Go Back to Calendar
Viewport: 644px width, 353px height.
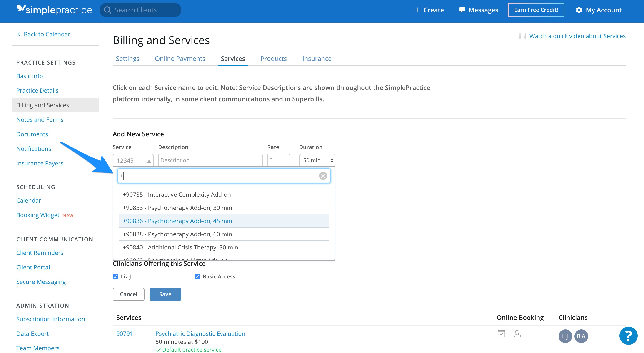click(x=44, y=34)
